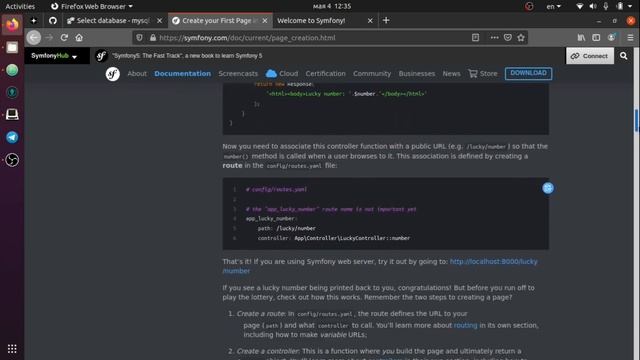Open the Store cart link
The width and height of the screenshot is (640, 360).
[x=483, y=73]
